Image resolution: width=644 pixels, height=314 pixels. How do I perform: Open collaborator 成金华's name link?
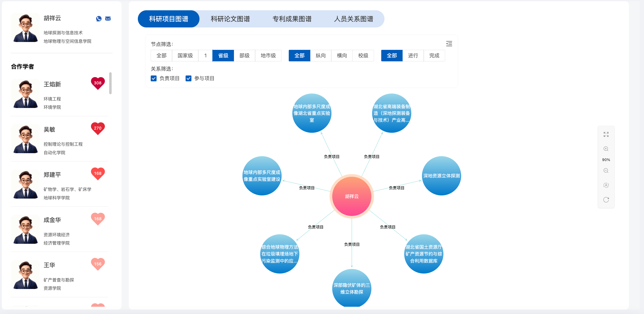coord(52,220)
